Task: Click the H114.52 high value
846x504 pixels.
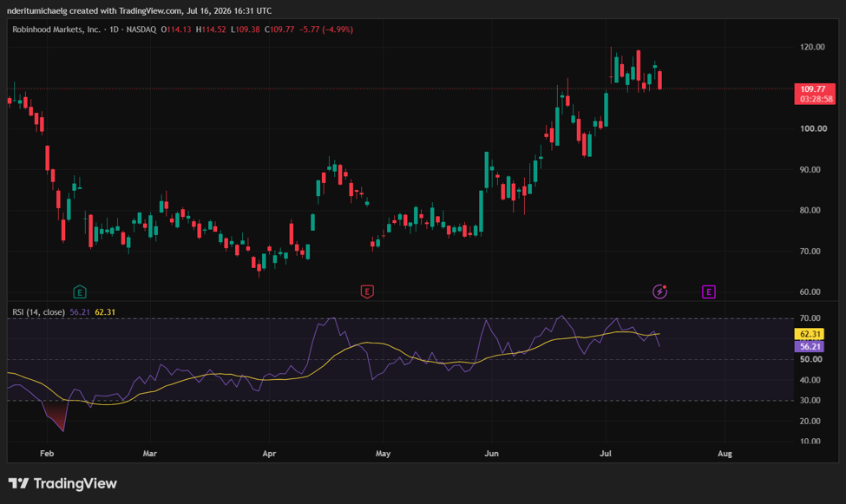Action: tap(211, 29)
